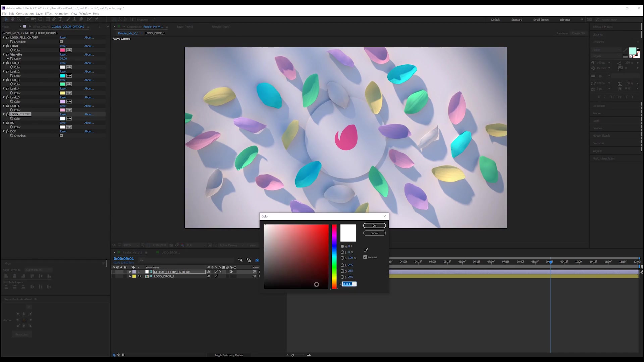The image size is (644, 362).
Task: Pick a color with the dialog eyedropper
Action: pyautogui.click(x=366, y=250)
